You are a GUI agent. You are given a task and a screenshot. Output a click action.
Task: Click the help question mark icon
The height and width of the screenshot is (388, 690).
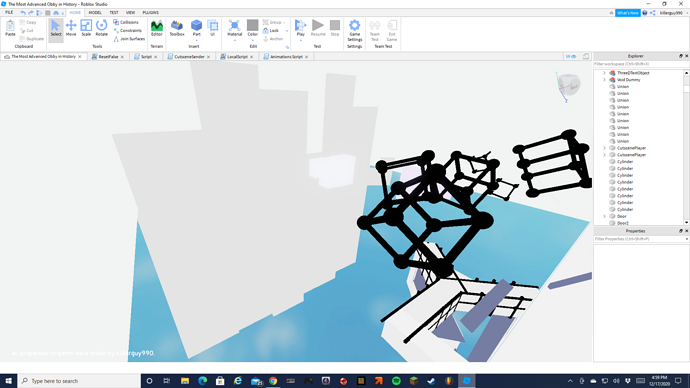tap(645, 13)
